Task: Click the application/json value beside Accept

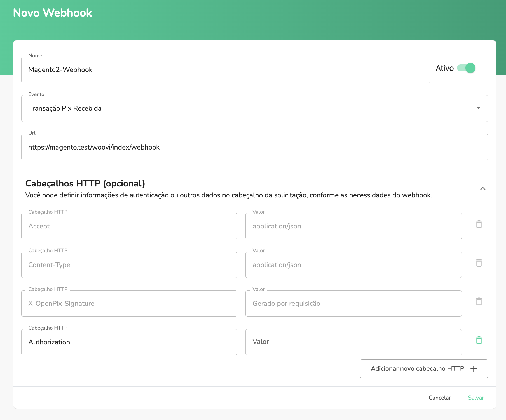Action: click(353, 226)
